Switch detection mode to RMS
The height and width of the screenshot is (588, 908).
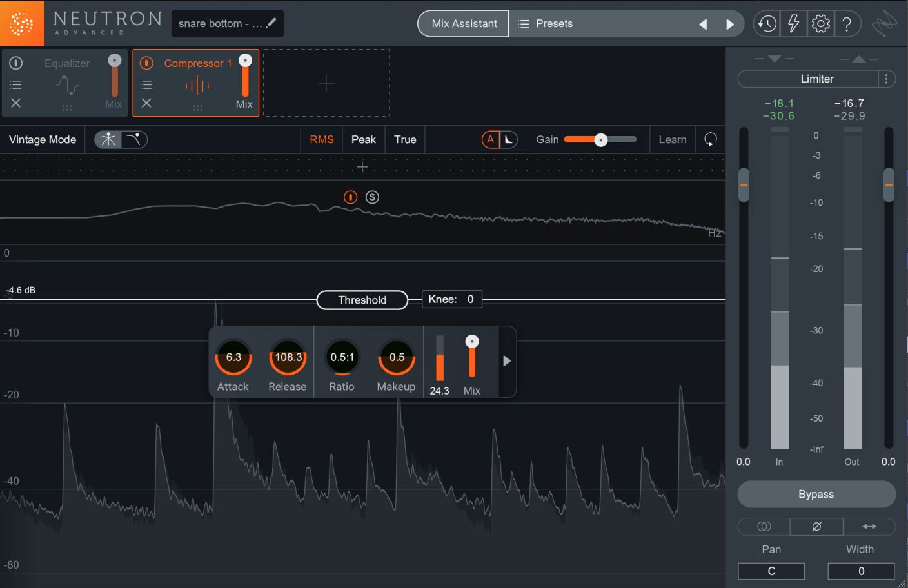point(322,139)
